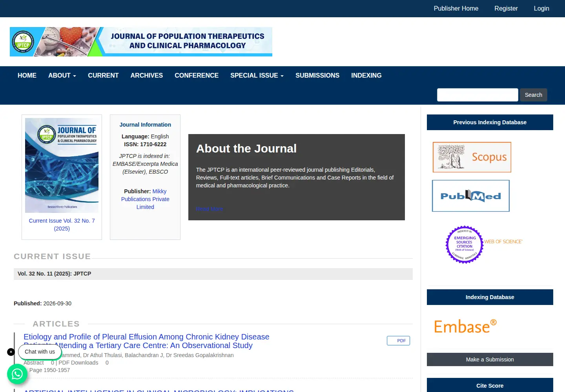Click the Chat with us label
565x392 pixels.
[x=40, y=352]
